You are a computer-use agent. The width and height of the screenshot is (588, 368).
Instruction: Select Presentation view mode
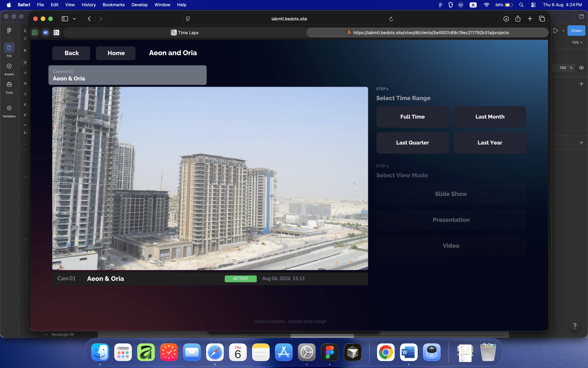[x=451, y=220]
